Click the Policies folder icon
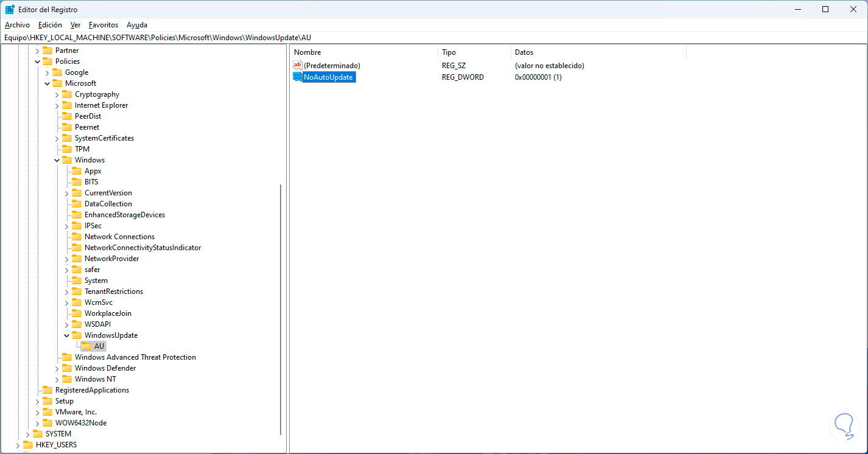 (x=47, y=61)
